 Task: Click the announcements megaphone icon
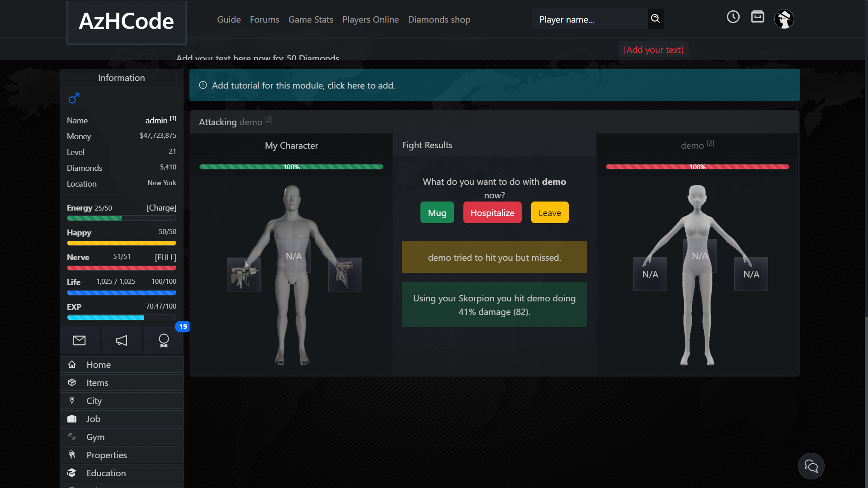(121, 340)
